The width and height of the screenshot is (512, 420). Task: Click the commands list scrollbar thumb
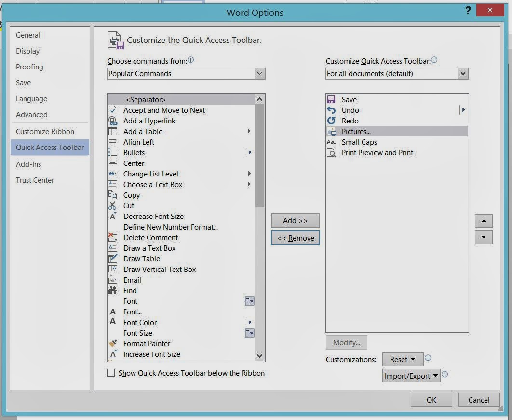(x=259, y=156)
